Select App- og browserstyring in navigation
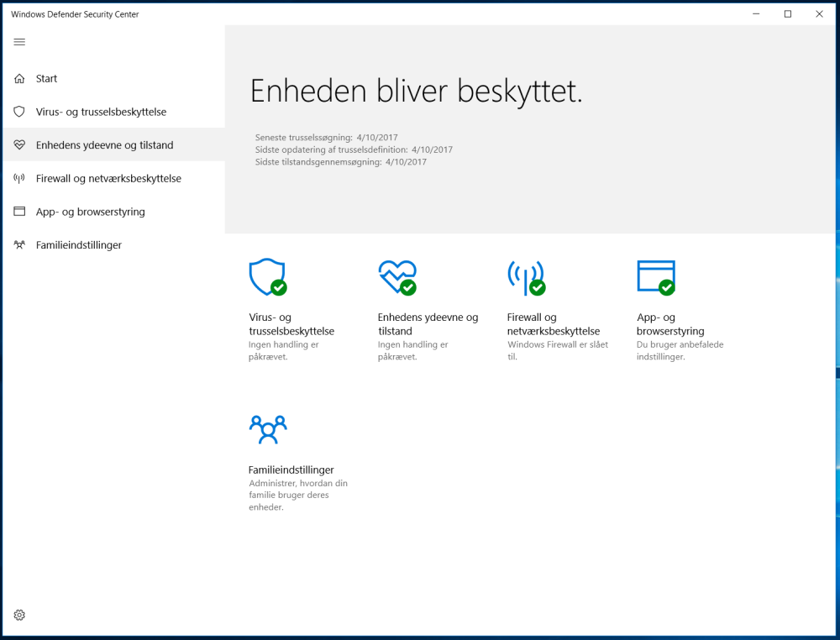Image resolution: width=840 pixels, height=640 pixels. tap(91, 212)
